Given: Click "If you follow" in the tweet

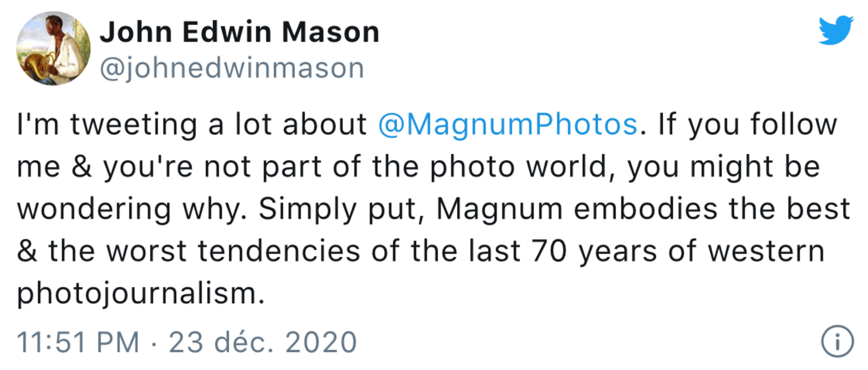Looking at the screenshot, I should 747,124.
